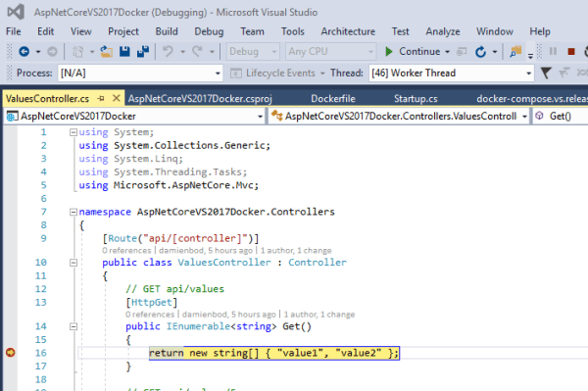588x391 pixels.
Task: Open the Help menu
Action: pyautogui.click(x=540, y=31)
